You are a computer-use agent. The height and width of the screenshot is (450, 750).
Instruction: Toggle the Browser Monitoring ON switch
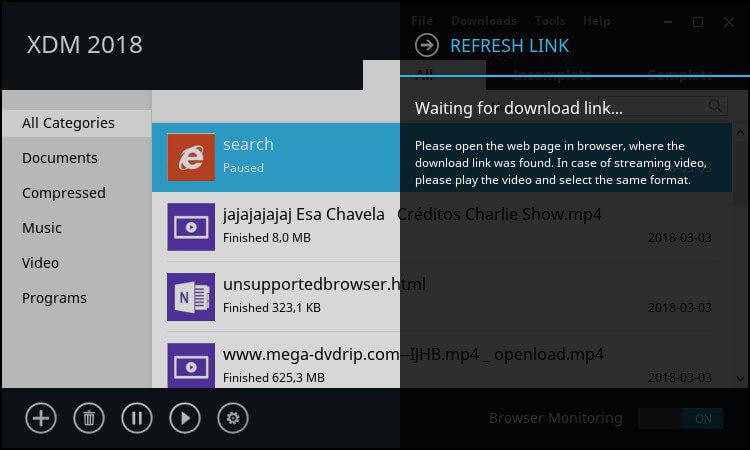(x=680, y=418)
